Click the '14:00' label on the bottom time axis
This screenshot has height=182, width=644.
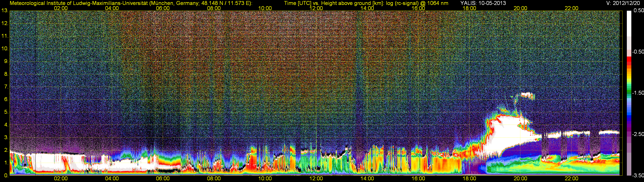point(367,179)
